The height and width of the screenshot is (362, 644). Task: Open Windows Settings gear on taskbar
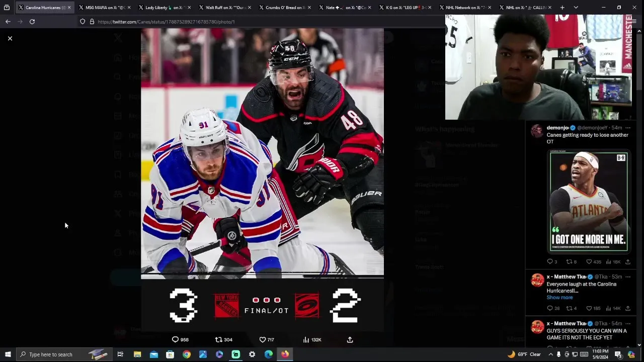(x=252, y=354)
